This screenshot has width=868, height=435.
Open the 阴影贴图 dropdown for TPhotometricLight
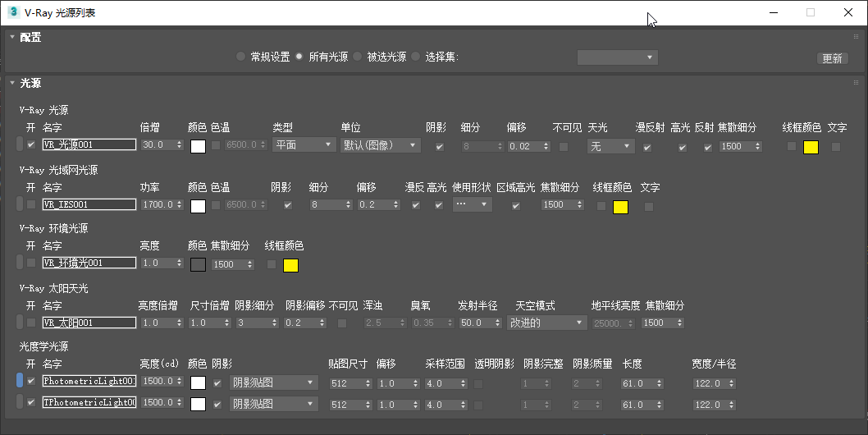[x=274, y=404]
